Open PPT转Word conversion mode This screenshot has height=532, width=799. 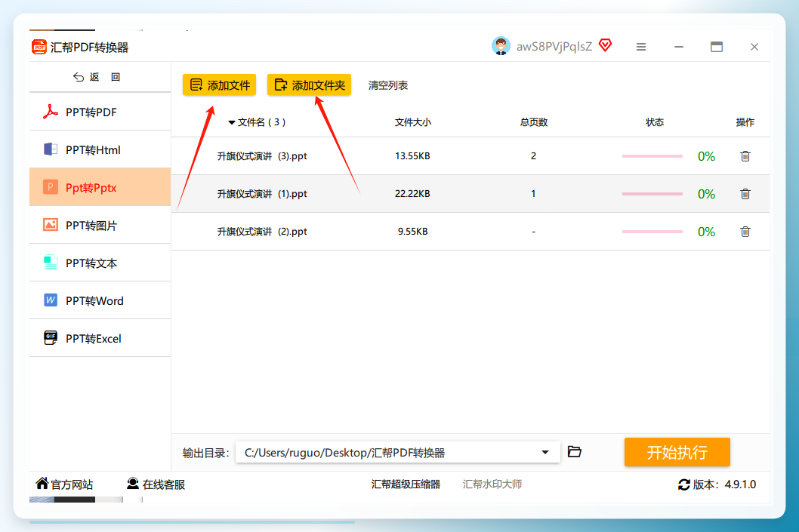click(x=100, y=300)
